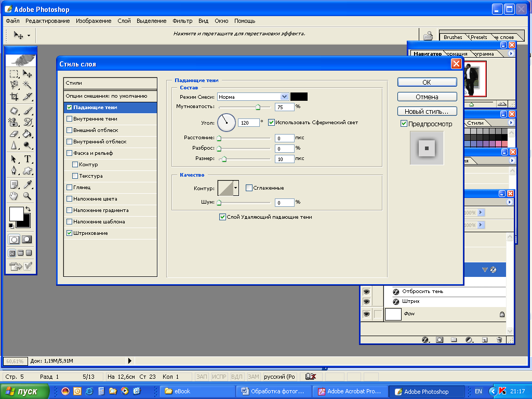This screenshot has height=399, width=532.
Task: Select the Clone Stamp tool
Action: pyautogui.click(x=14, y=122)
